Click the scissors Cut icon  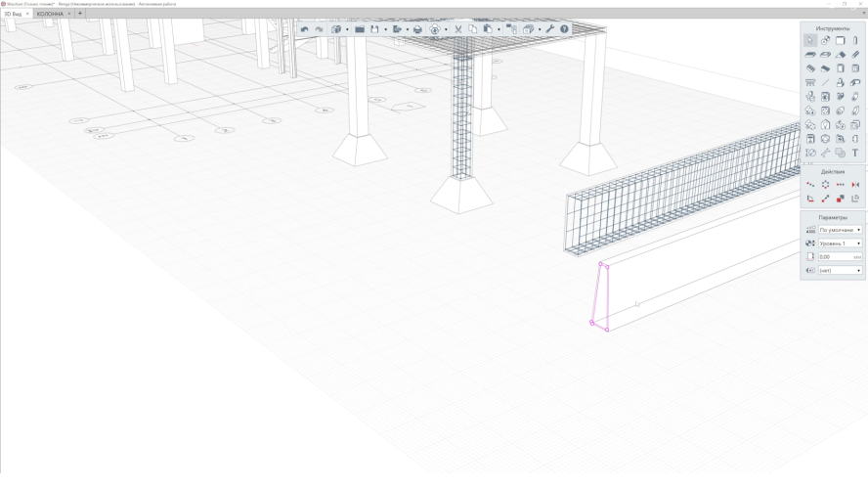click(x=457, y=29)
